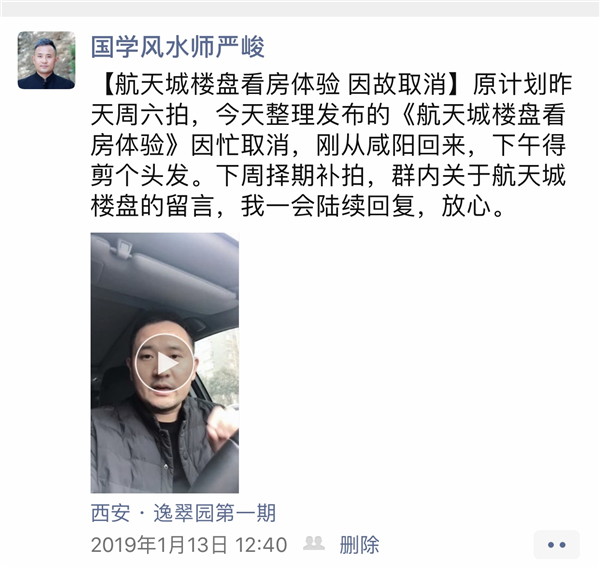Tap the blank white area right of the video
This screenshot has width=600, height=569.
[x=417, y=363]
